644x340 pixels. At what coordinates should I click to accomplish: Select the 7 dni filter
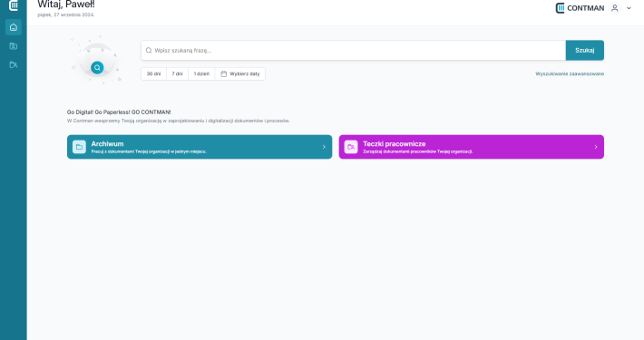pos(177,74)
